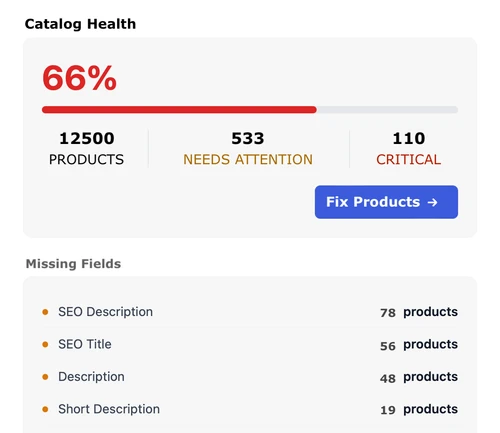Screen dimensions: 500x433
Task: Select the 12500 Products statistic
Action: 87,149
